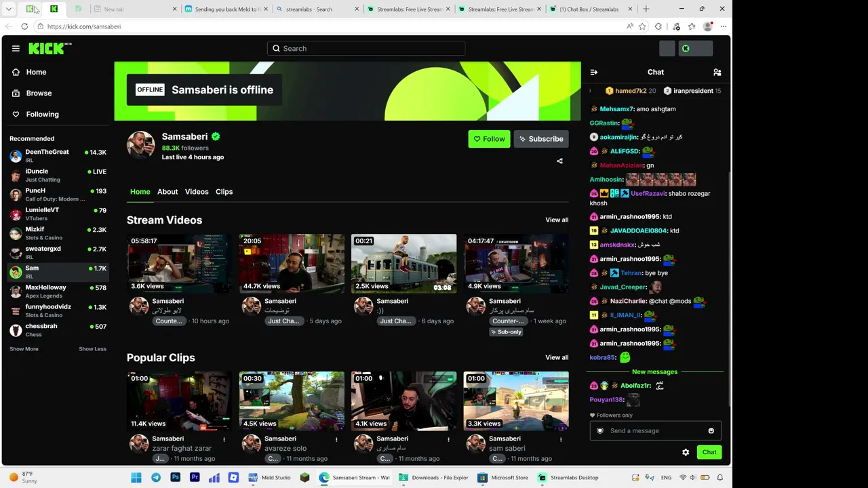Open options for the avareze solo clip

[336, 439]
